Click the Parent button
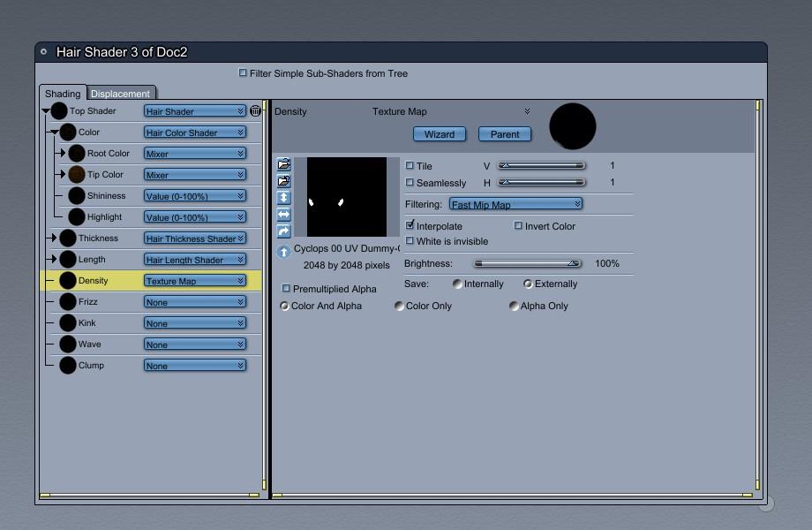The image size is (812, 530). click(504, 133)
